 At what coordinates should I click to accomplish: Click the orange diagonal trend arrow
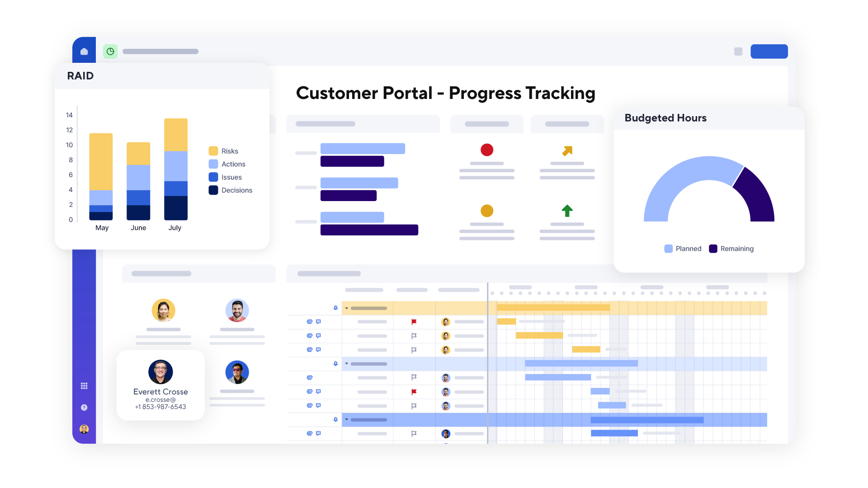[567, 150]
